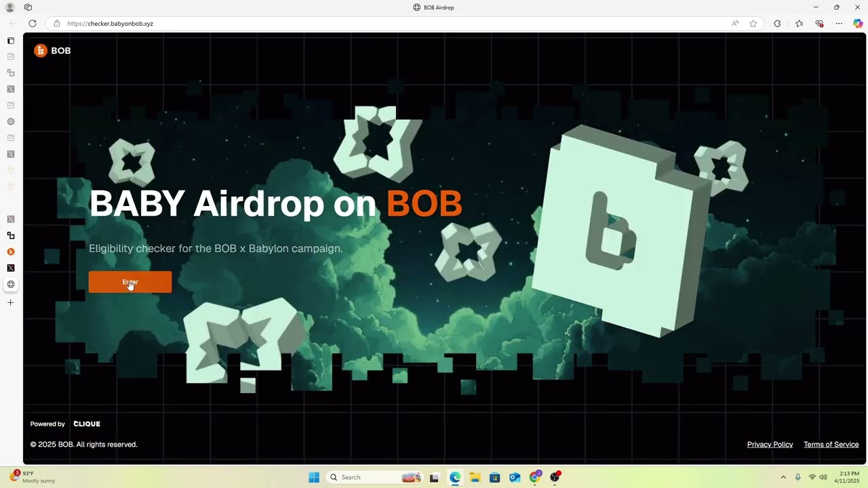This screenshot has height=488, width=868.
Task: Click the BOB logo in the page header
Action: (x=52, y=51)
